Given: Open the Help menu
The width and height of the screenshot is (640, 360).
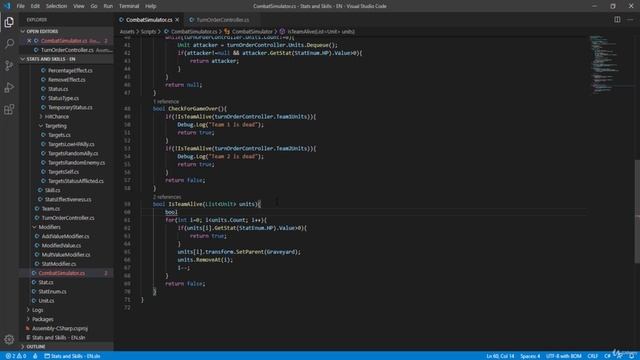Looking at the screenshot, I should [x=151, y=6].
